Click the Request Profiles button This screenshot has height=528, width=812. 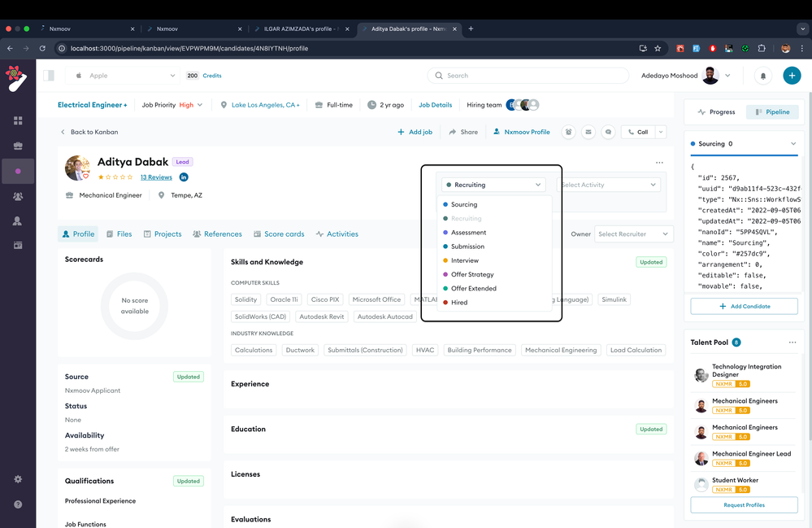coord(745,505)
